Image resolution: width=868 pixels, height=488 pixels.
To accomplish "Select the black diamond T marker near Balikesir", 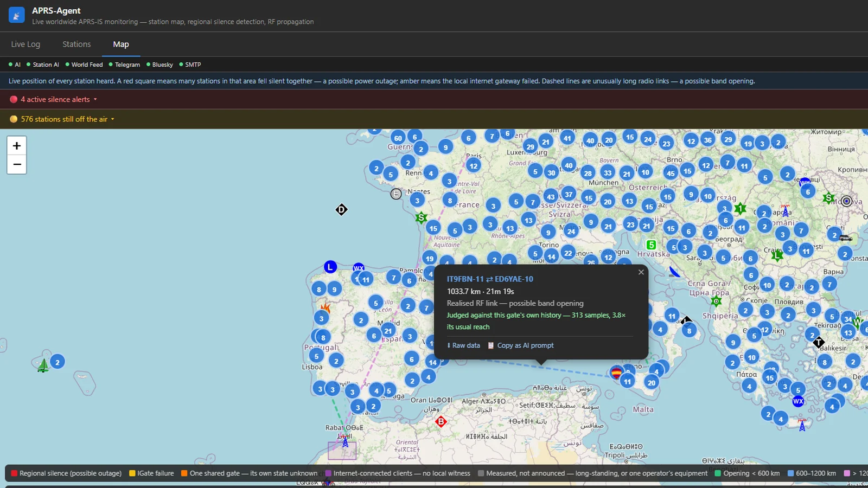I will pos(819,342).
